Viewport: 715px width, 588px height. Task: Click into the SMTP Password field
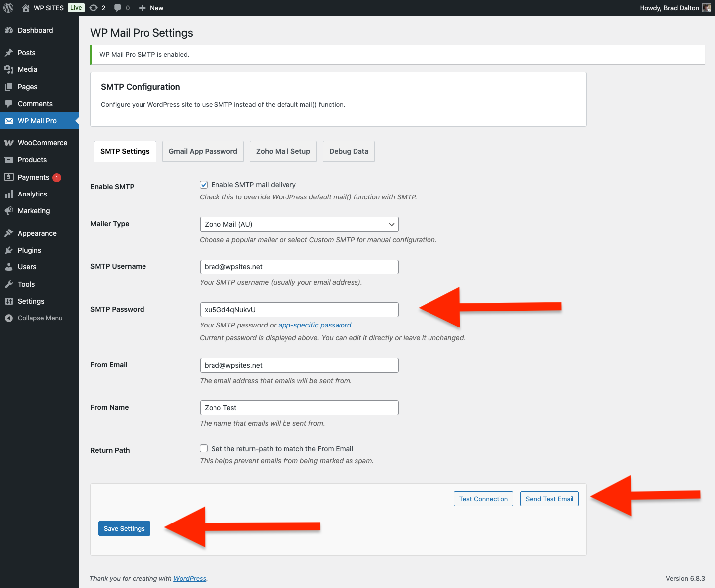pos(299,310)
